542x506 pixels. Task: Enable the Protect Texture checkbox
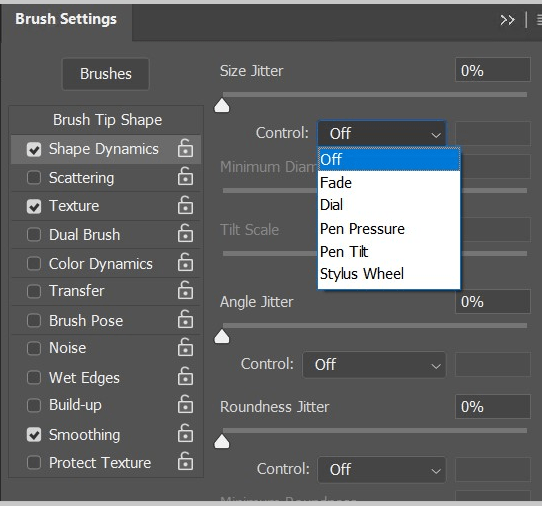(x=34, y=462)
